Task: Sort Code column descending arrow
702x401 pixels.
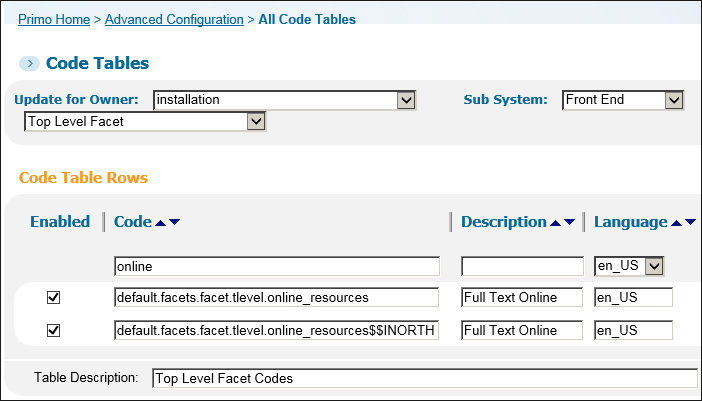Action: (174, 222)
